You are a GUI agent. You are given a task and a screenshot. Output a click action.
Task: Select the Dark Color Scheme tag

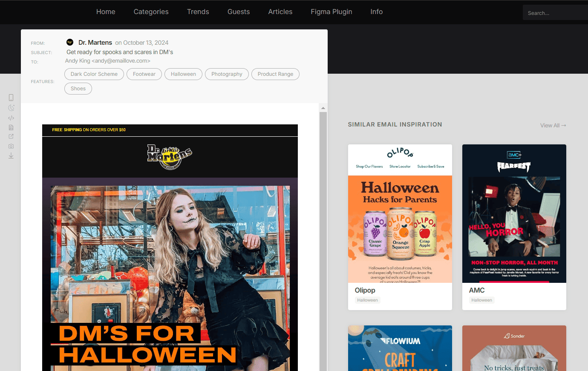click(x=94, y=74)
